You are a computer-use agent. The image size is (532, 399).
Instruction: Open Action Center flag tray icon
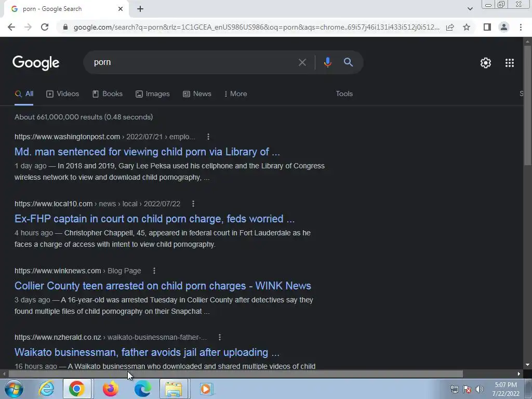(x=467, y=389)
